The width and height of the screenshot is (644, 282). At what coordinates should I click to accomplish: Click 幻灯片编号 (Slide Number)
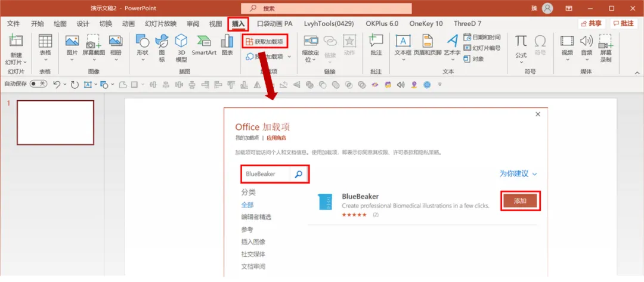tap(482, 48)
